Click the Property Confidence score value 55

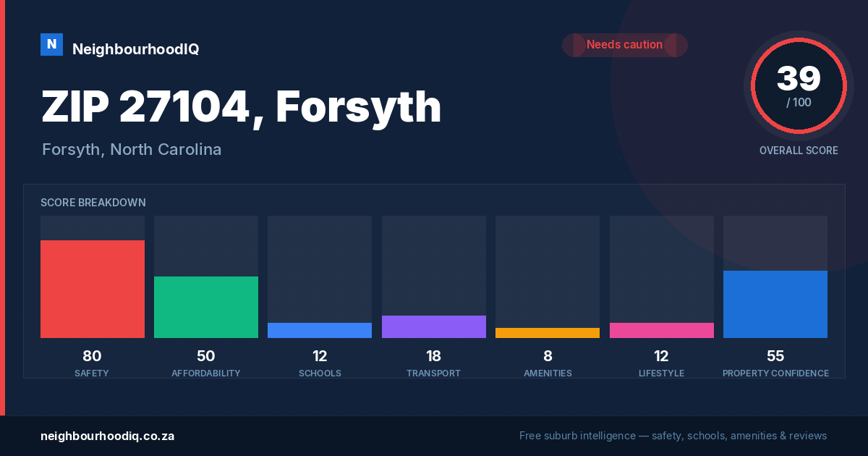pos(775,356)
